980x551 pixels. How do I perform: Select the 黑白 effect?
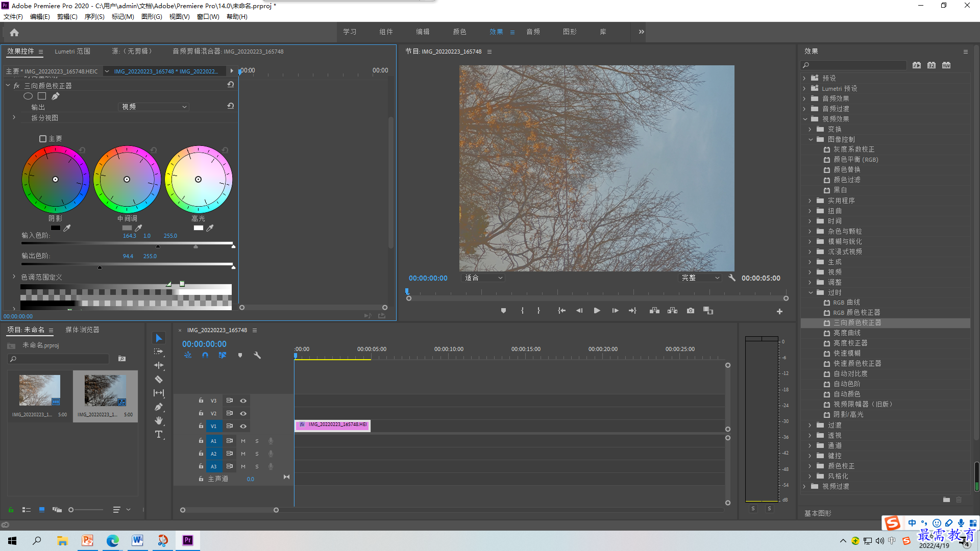point(840,190)
